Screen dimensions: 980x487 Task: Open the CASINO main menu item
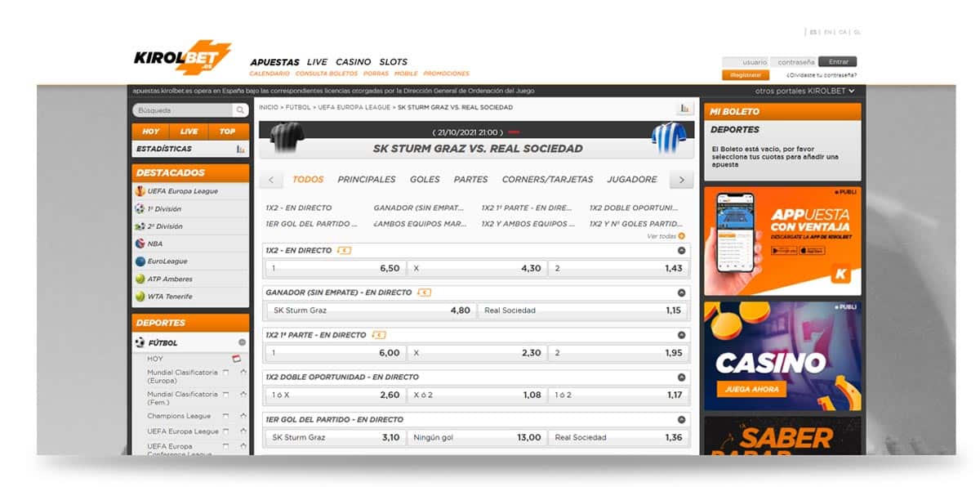pyautogui.click(x=353, y=62)
